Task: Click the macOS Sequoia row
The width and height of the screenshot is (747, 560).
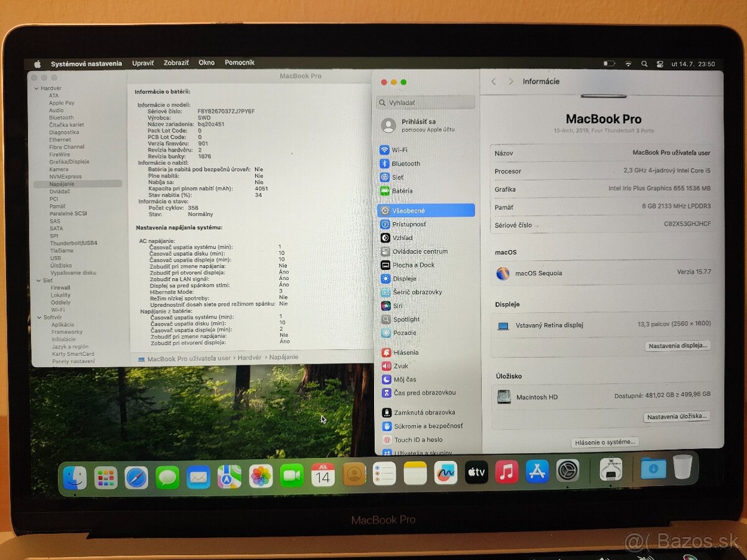Action: (x=603, y=273)
